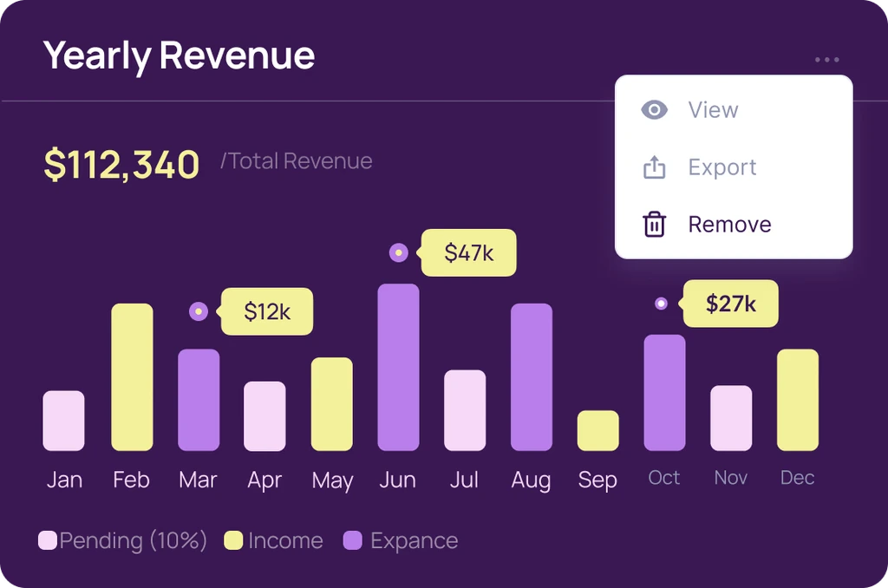Click the export share icon

(654, 167)
